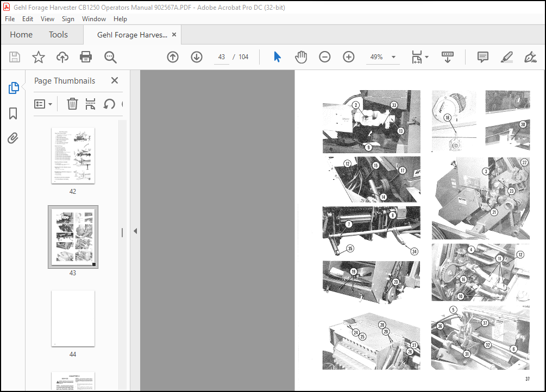Screen dimensions: 546x392
Task: Add document to starred with star icon
Action: pyautogui.click(x=39, y=57)
